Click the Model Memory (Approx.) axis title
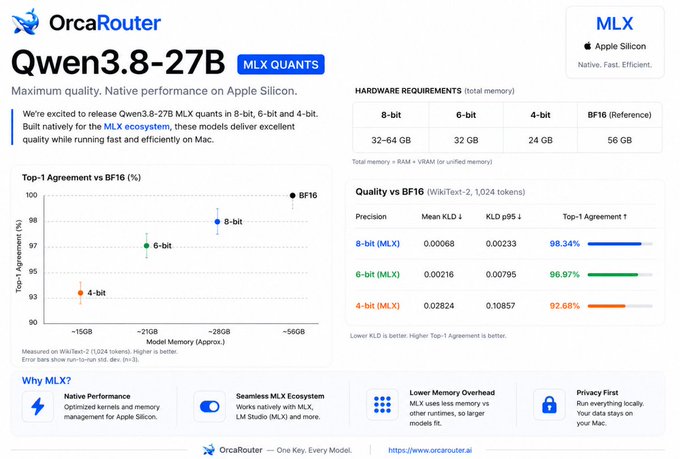Screen dimensions: 680x459 click(186, 342)
